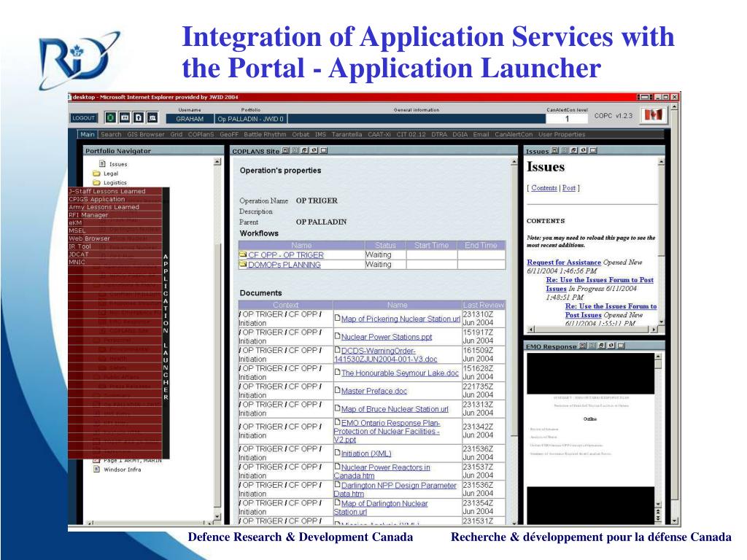Switch to the Search tab
This screenshot has width=747, height=560.
111,134
